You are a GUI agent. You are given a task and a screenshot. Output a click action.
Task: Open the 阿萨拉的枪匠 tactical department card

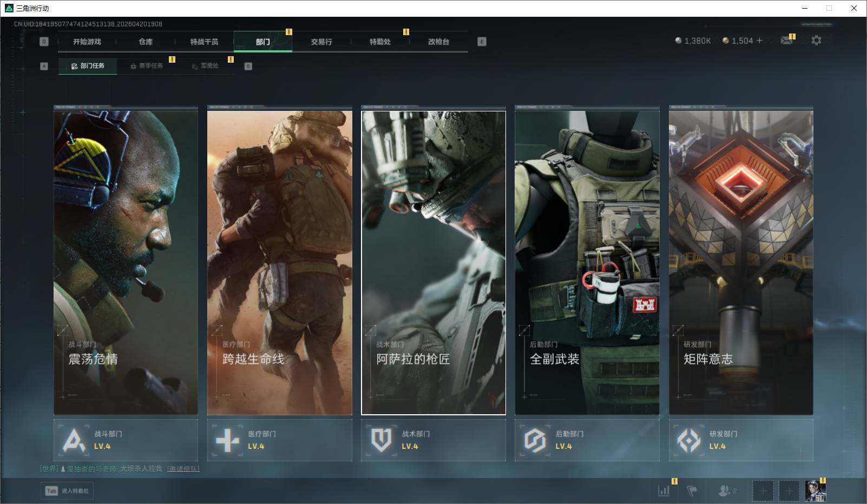tap(433, 262)
